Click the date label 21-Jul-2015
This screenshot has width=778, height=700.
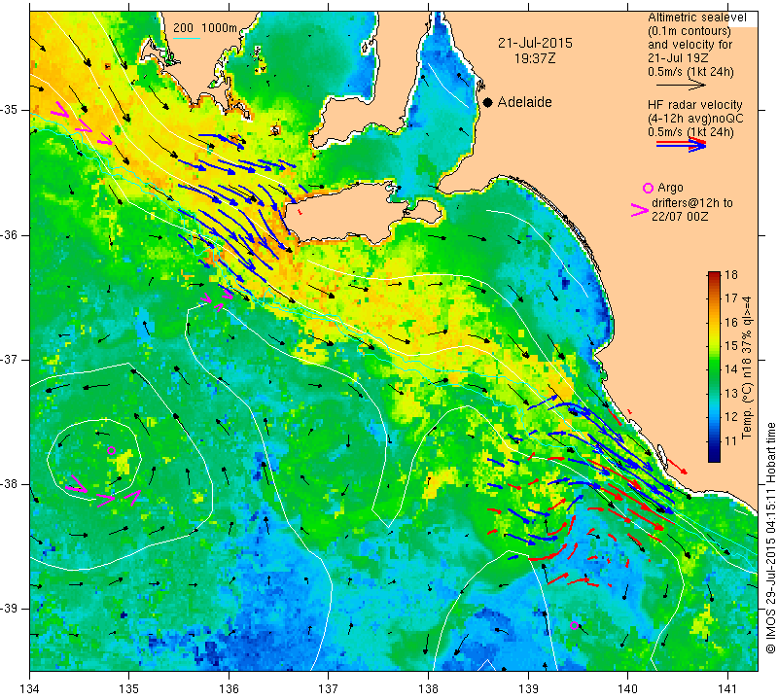click(535, 43)
